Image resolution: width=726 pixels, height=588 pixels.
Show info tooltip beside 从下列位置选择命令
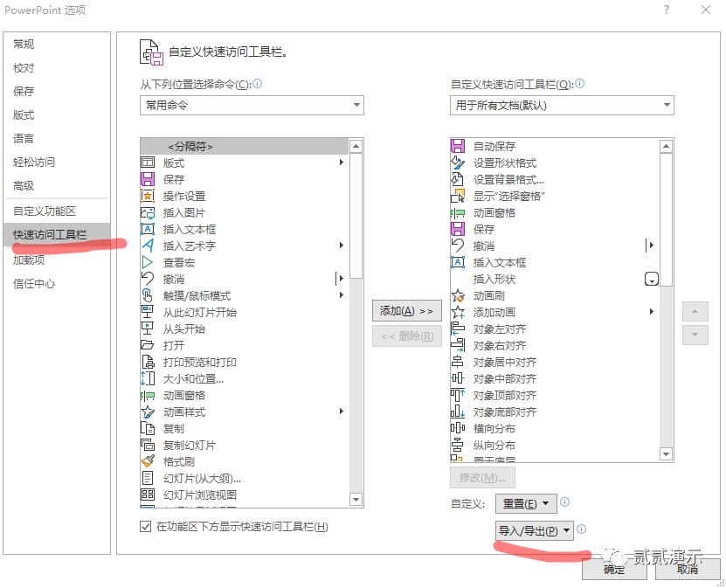pyautogui.click(x=258, y=83)
